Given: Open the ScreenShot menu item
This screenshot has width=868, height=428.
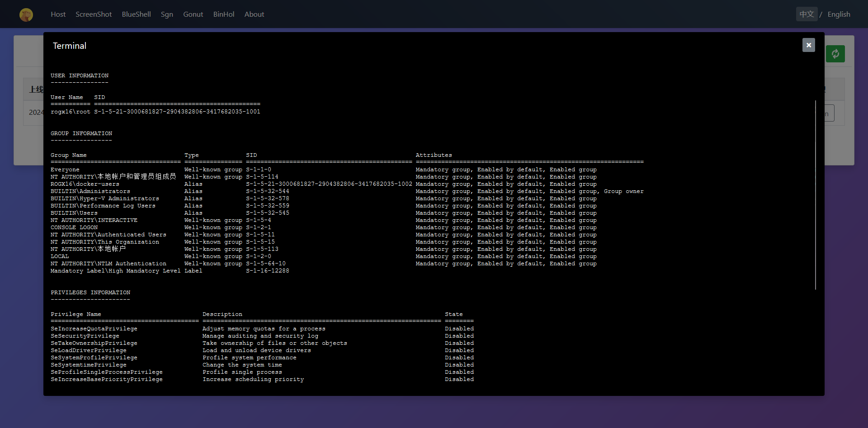Looking at the screenshot, I should click(x=94, y=14).
